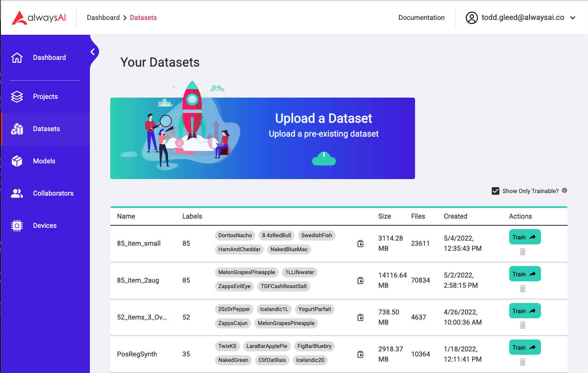Click the labels clipboard icon for 85_item_2aug
This screenshot has width=588, height=373.
click(360, 280)
